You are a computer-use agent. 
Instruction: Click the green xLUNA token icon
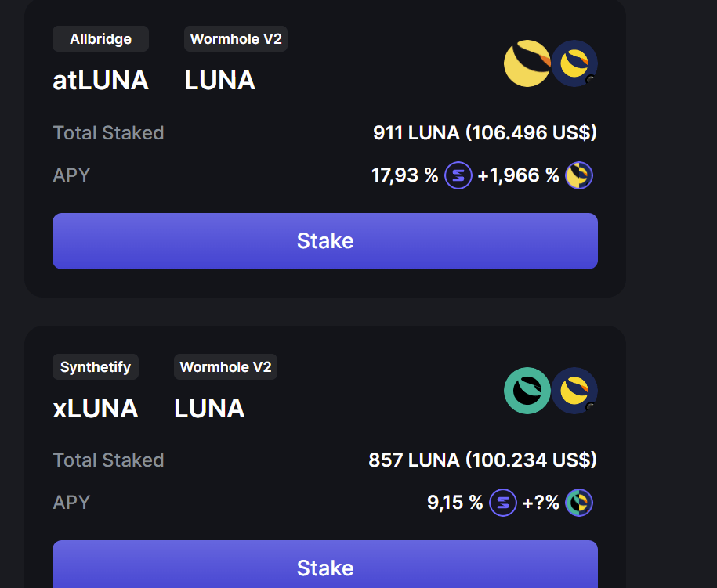pyautogui.click(x=527, y=391)
